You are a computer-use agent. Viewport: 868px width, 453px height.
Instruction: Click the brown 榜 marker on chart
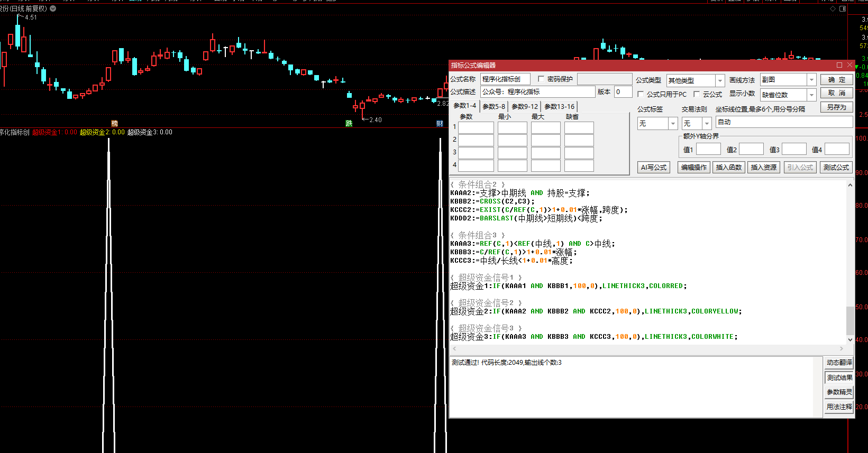point(114,124)
